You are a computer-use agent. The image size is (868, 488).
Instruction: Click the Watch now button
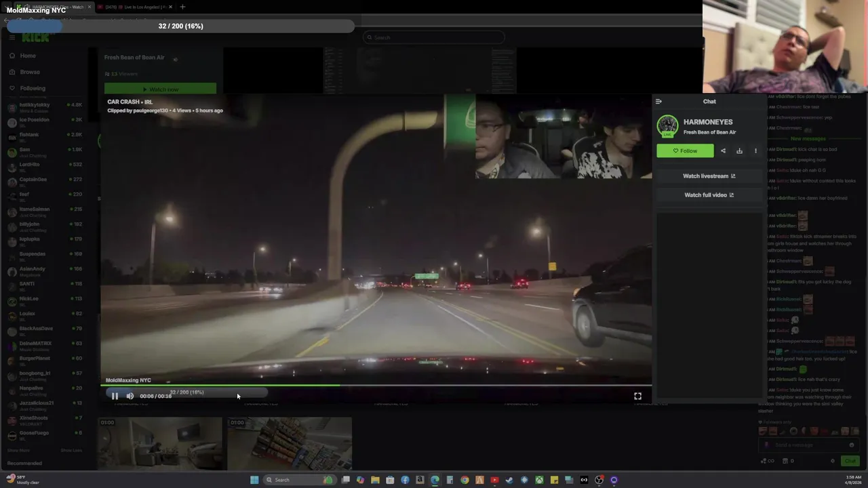pyautogui.click(x=160, y=89)
